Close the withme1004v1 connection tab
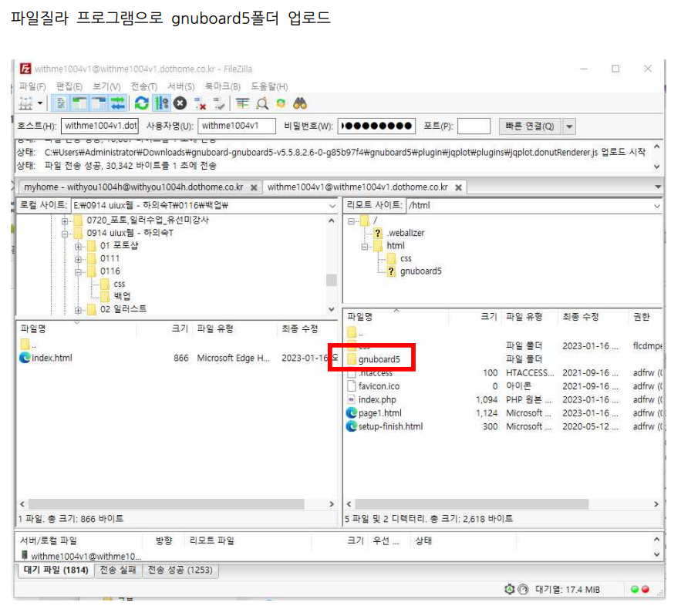This screenshot has height=616, width=681. 458,187
